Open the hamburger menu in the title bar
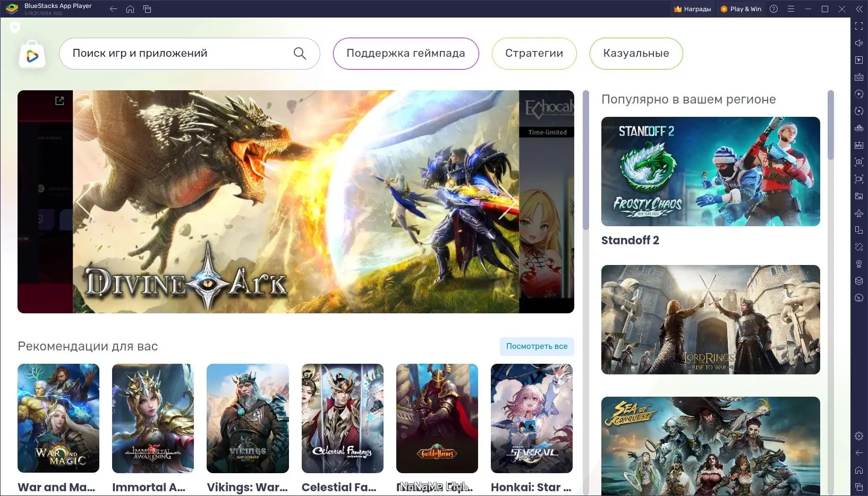The height and width of the screenshot is (496, 868). coord(791,9)
